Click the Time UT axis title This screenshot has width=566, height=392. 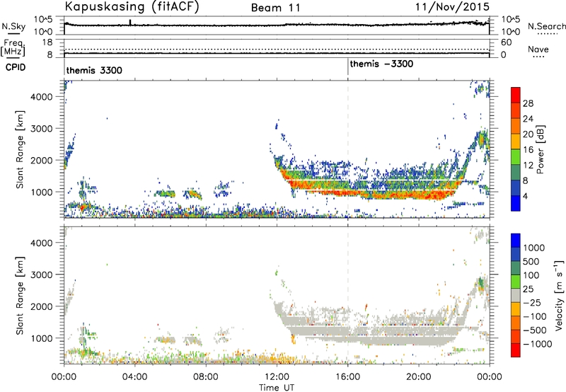pyautogui.click(x=277, y=388)
